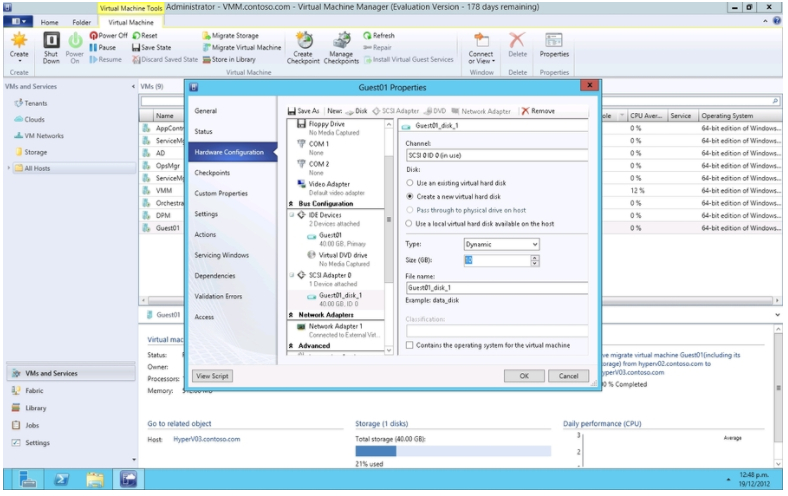Open the HyperV03.contoso.com host link
Viewport: 788px width, 496px height.
click(x=207, y=439)
